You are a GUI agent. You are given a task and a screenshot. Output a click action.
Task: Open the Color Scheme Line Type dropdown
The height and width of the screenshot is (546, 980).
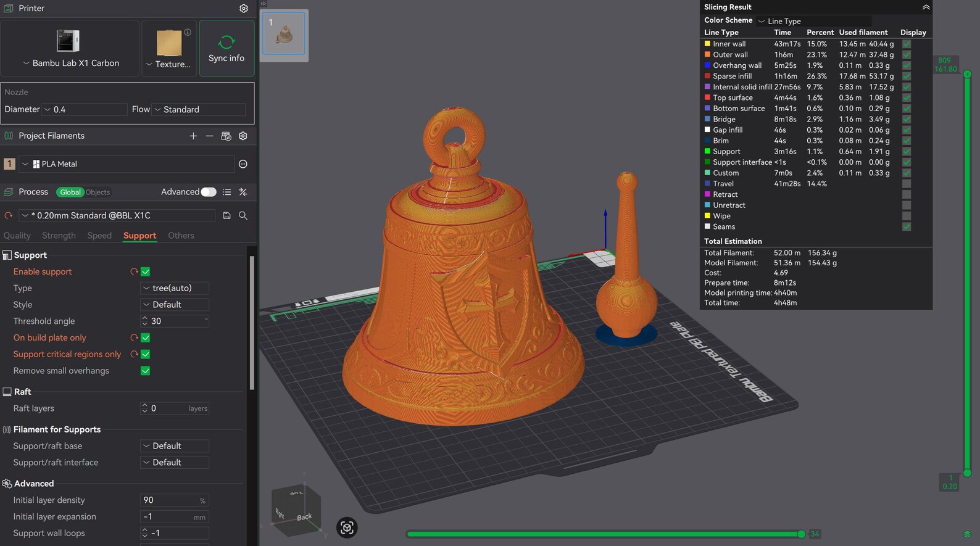click(x=814, y=21)
